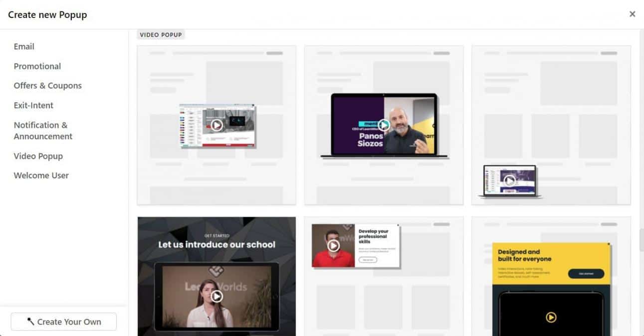Click the vertical scrollbar thumb on the right
This screenshot has height=336, width=644.
[x=641, y=240]
